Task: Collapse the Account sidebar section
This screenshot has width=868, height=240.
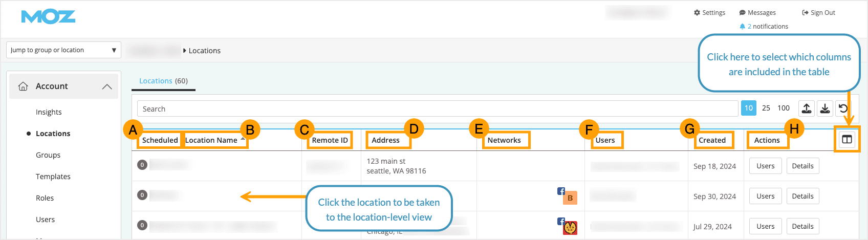Action: pyautogui.click(x=107, y=86)
